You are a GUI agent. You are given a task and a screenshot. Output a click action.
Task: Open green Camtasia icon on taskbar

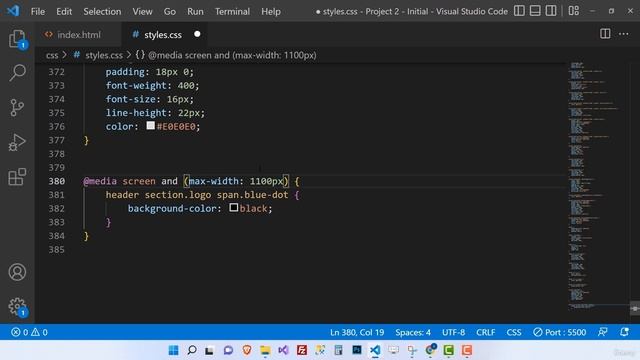(449, 350)
